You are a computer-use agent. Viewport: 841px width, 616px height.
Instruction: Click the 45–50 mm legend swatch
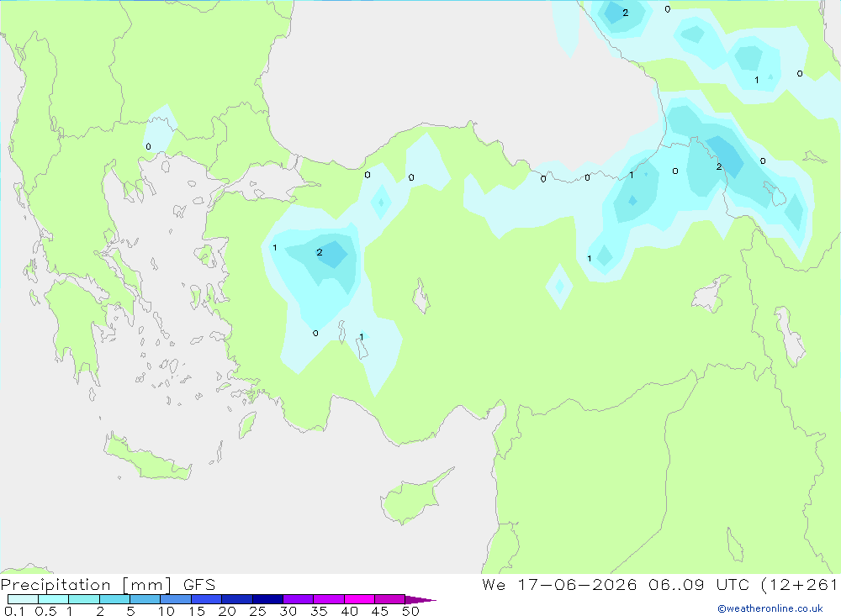tap(390, 599)
